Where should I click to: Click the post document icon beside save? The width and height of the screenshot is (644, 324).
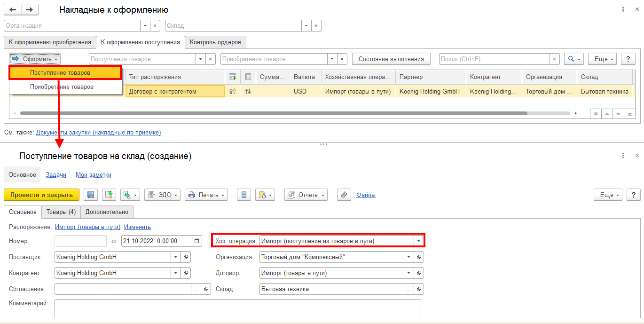(x=109, y=195)
